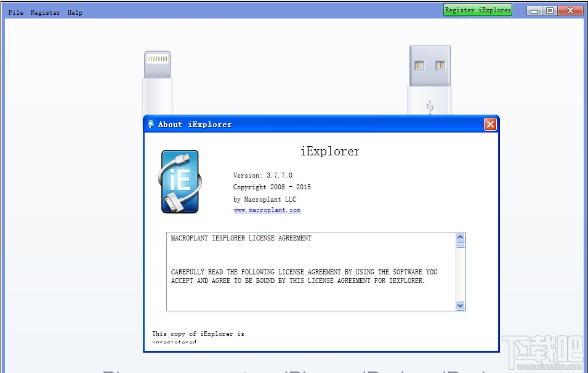This screenshot has width=588, height=373.
Task: Open the Register menu
Action: [46, 12]
